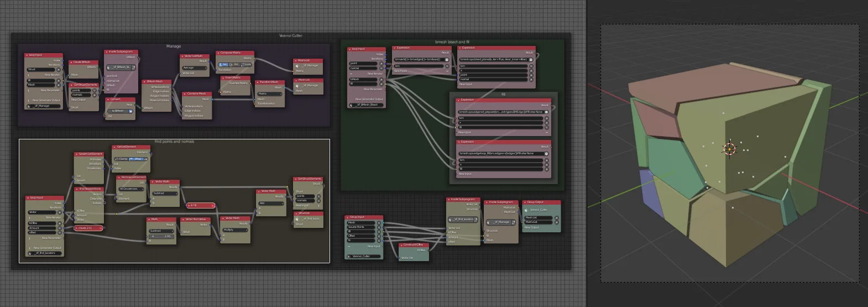Open settings gear of the bmesh.ops.bisect_plane expression
The image size is (868, 307).
pyautogui.click(x=531, y=60)
